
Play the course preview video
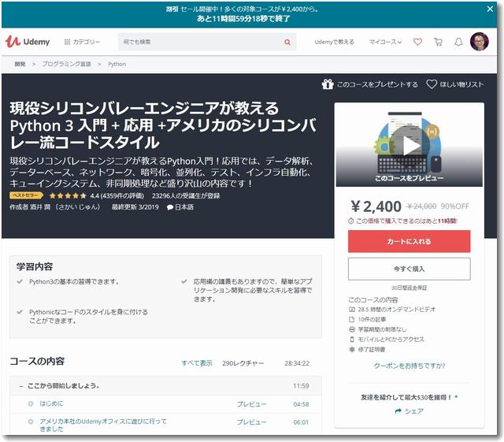(409, 146)
